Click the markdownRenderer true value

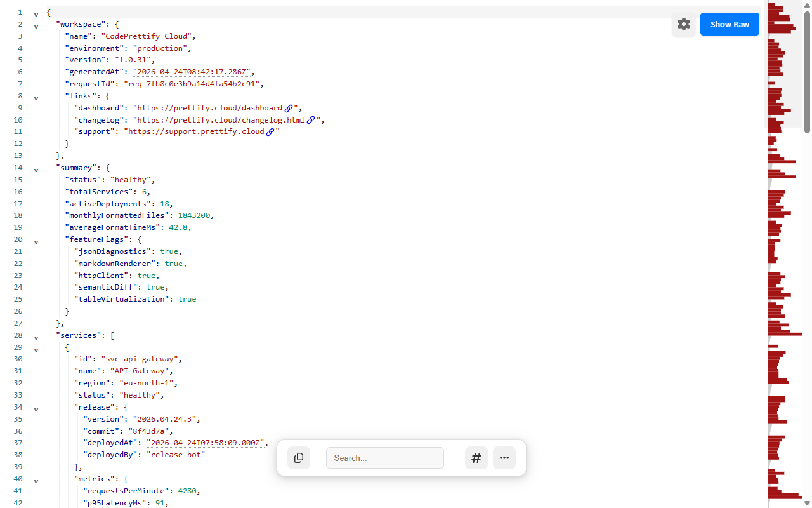(173, 264)
